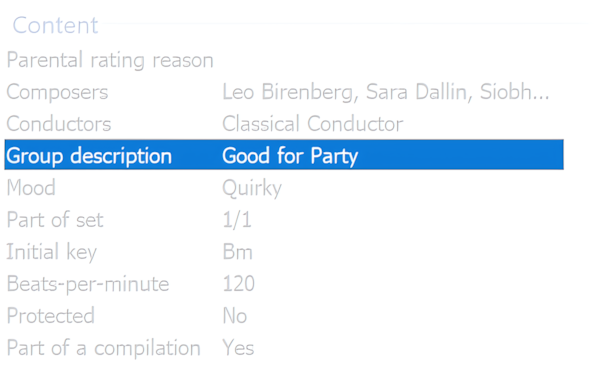Select the highlighted Group description row

tap(284, 155)
